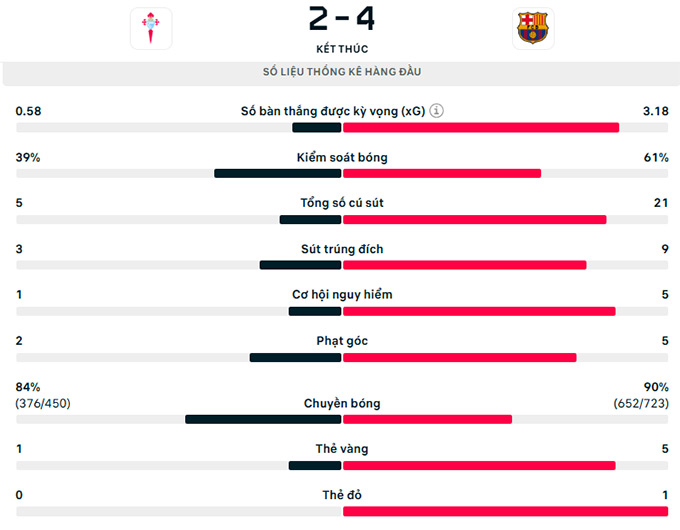Viewport: 680px width, 530px height.
Task: Click the FC Barcelona team crest
Action: (531, 28)
